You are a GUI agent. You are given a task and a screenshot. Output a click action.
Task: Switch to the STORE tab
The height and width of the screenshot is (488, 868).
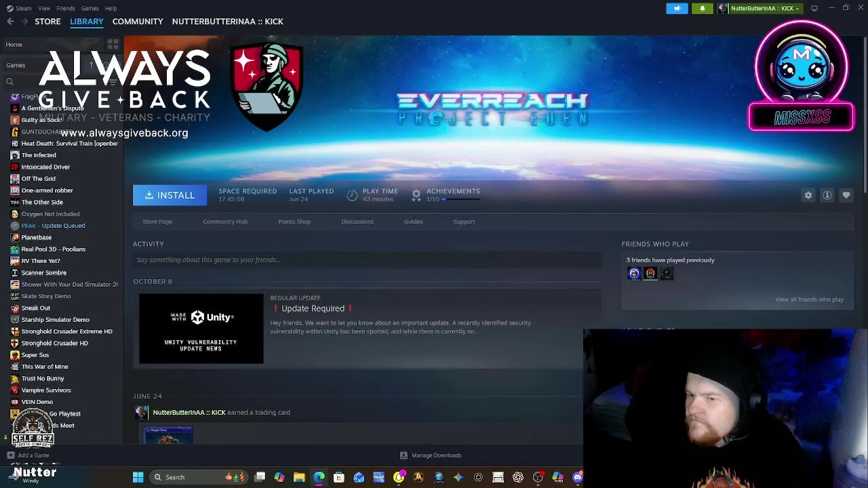(x=47, y=22)
